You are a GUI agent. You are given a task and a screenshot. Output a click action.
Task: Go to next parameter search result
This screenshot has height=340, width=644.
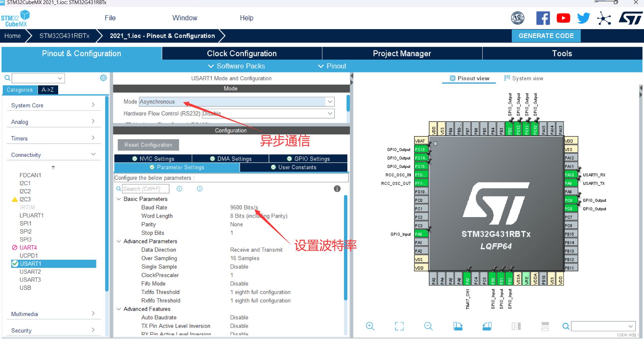200,189
